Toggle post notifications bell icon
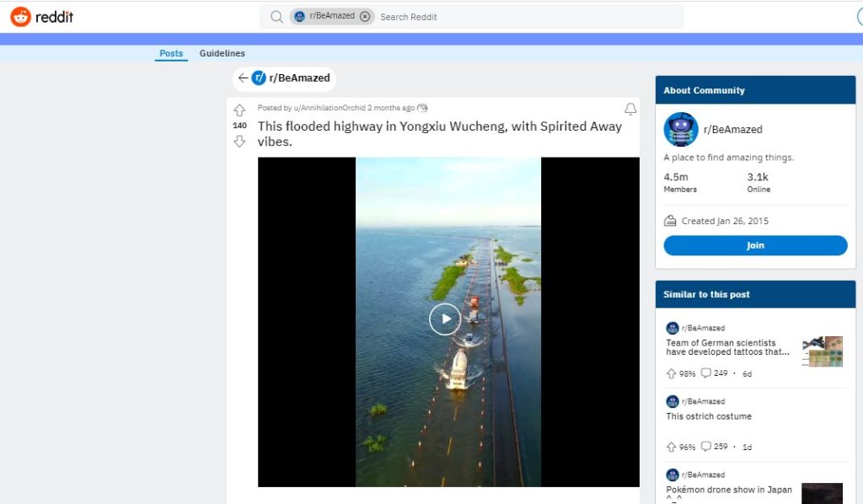Viewport: 863px width, 504px height. 630,109
